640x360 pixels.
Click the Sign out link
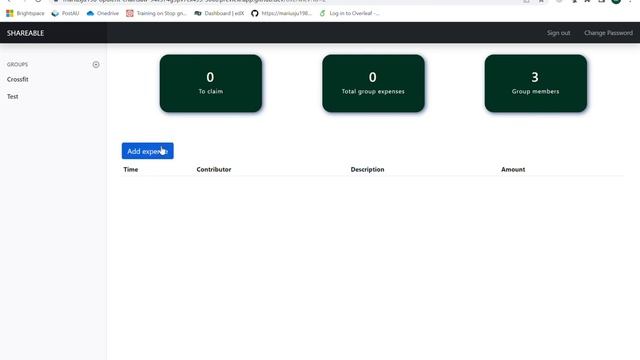558,33
